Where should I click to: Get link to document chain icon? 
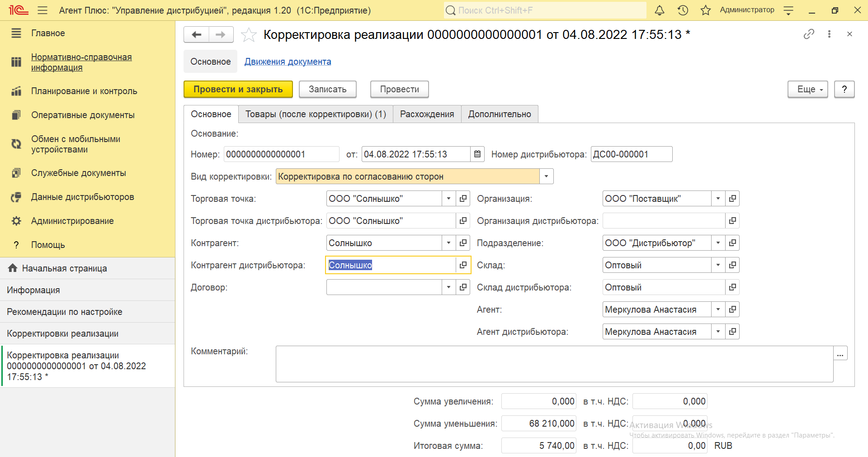click(809, 34)
